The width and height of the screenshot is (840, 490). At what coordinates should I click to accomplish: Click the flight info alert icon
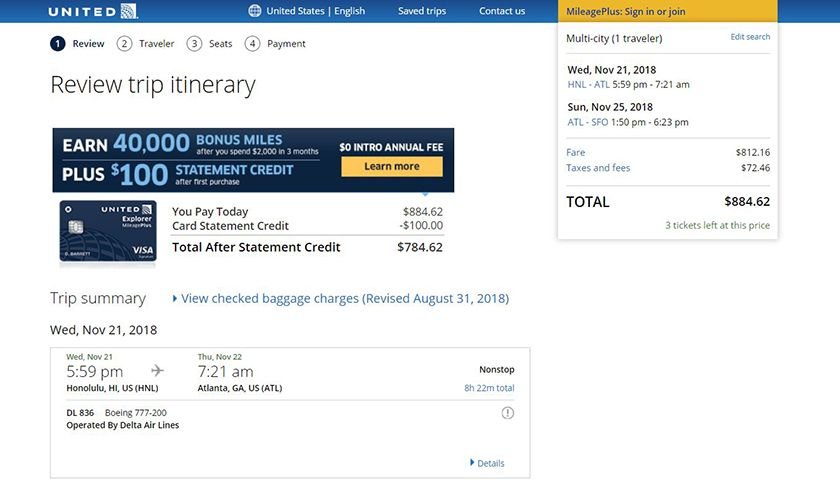tap(507, 413)
